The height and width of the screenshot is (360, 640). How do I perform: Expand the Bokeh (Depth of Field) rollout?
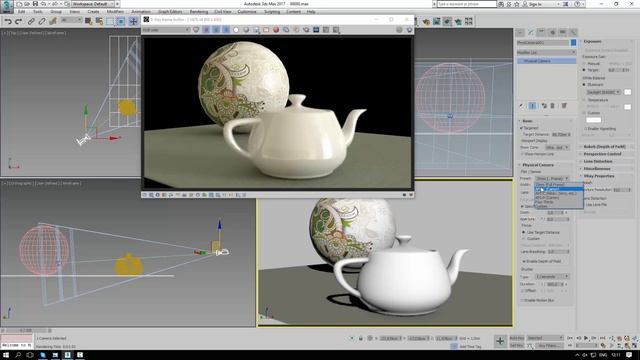point(604,147)
